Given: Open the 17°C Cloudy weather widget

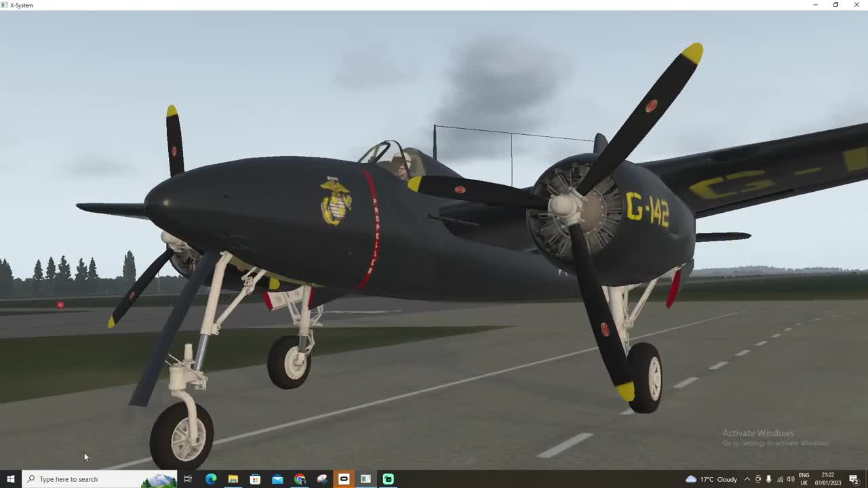Looking at the screenshot, I should 711,479.
